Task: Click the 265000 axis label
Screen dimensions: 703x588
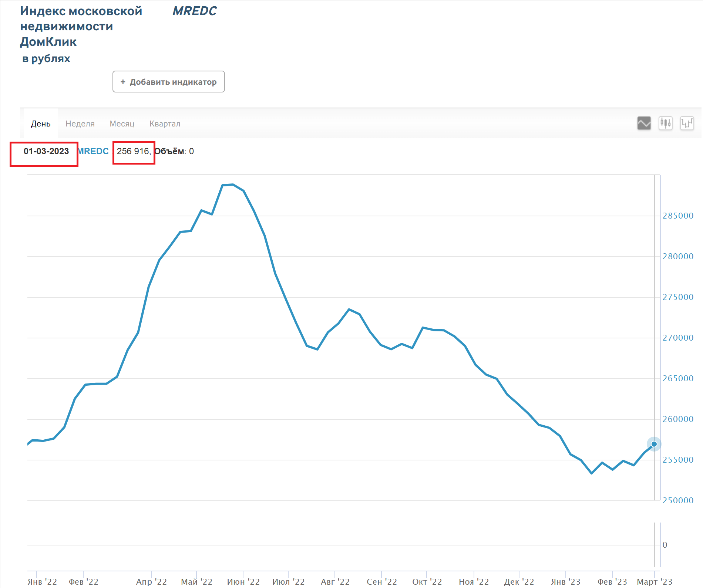Action: coord(678,378)
